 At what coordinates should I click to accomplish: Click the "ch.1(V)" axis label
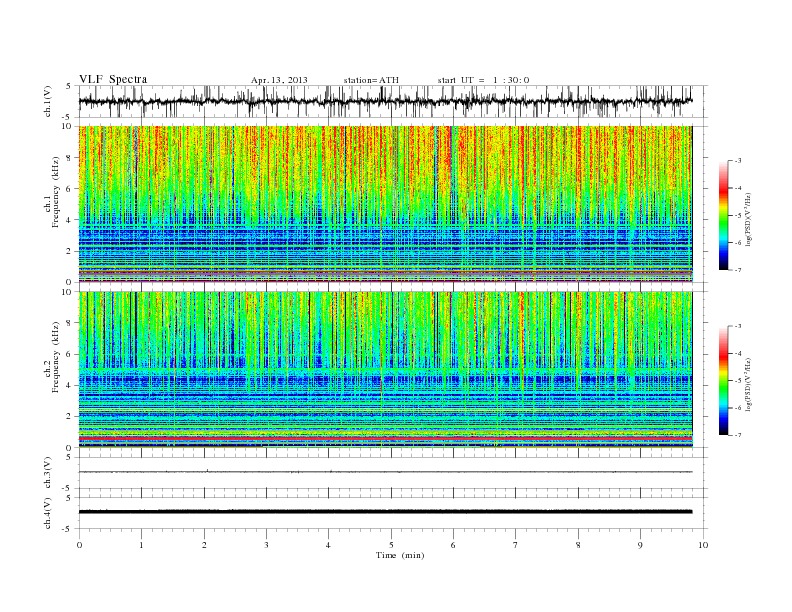(47, 102)
